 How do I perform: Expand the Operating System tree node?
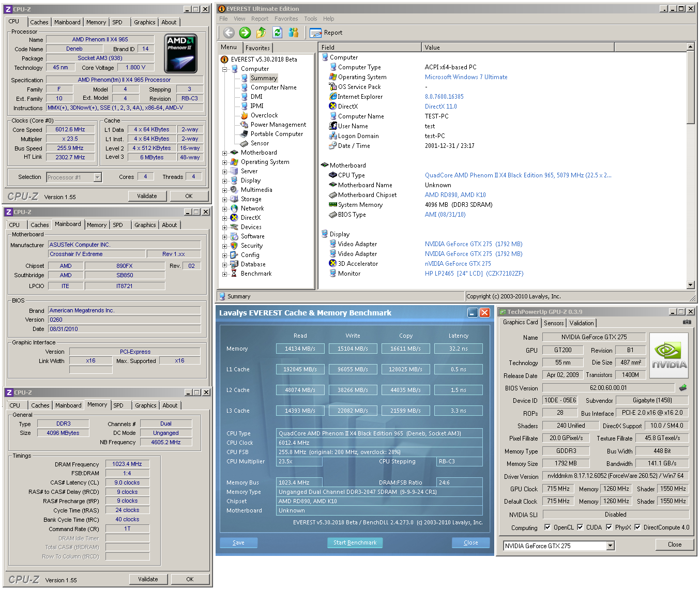[225, 162]
